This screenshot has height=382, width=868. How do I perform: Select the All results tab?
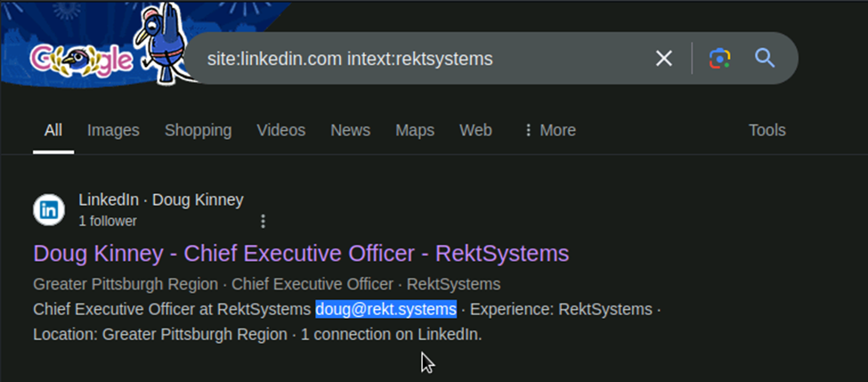[x=53, y=130]
